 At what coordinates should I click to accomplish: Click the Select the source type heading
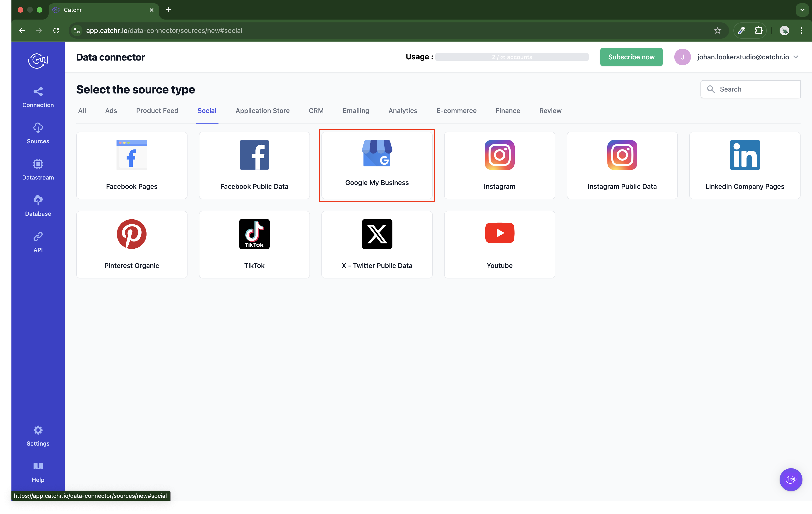tap(135, 89)
